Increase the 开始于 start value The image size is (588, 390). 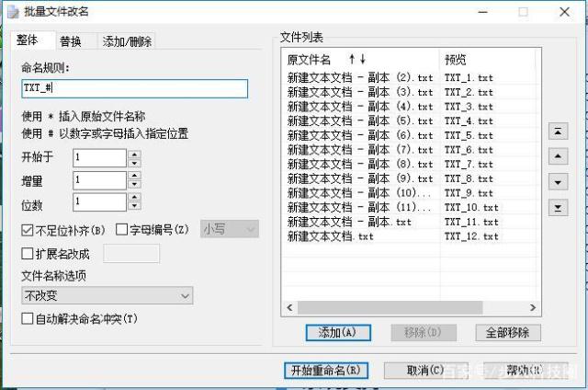(134, 154)
